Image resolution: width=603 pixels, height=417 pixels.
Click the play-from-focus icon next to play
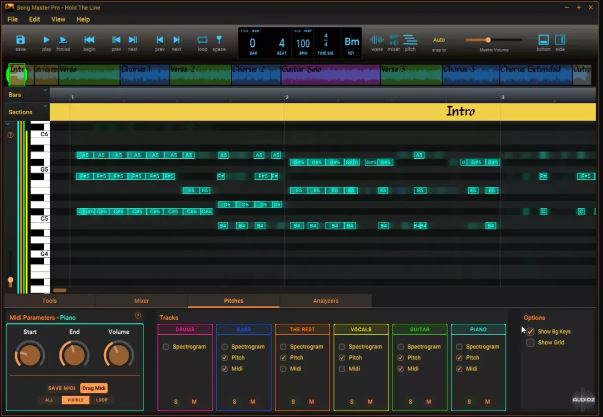coord(63,40)
